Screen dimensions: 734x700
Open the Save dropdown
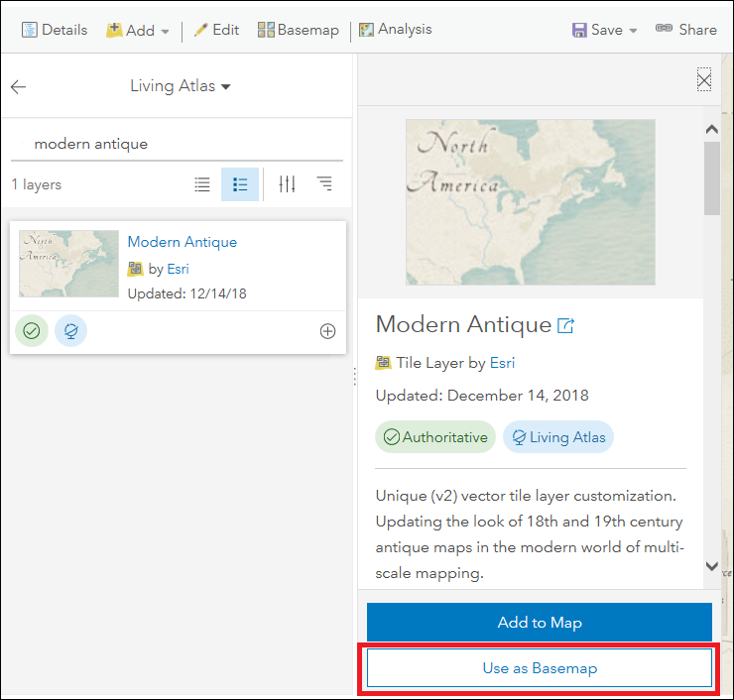click(x=604, y=30)
